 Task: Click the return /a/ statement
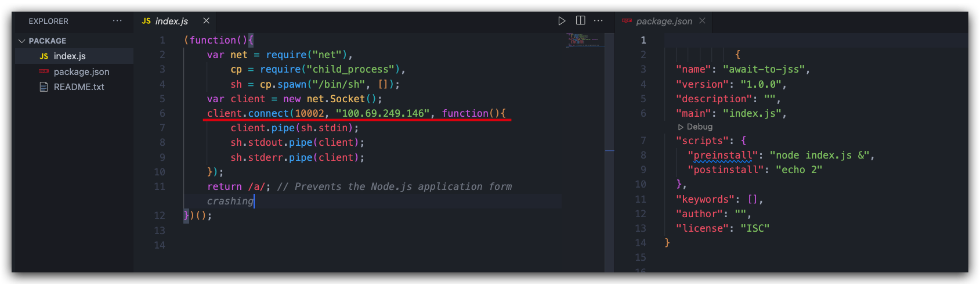coord(238,186)
